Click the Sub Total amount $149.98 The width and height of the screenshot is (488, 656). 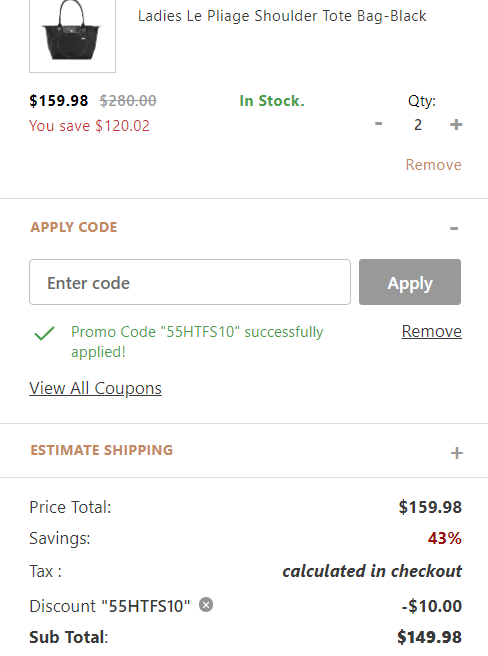(429, 637)
